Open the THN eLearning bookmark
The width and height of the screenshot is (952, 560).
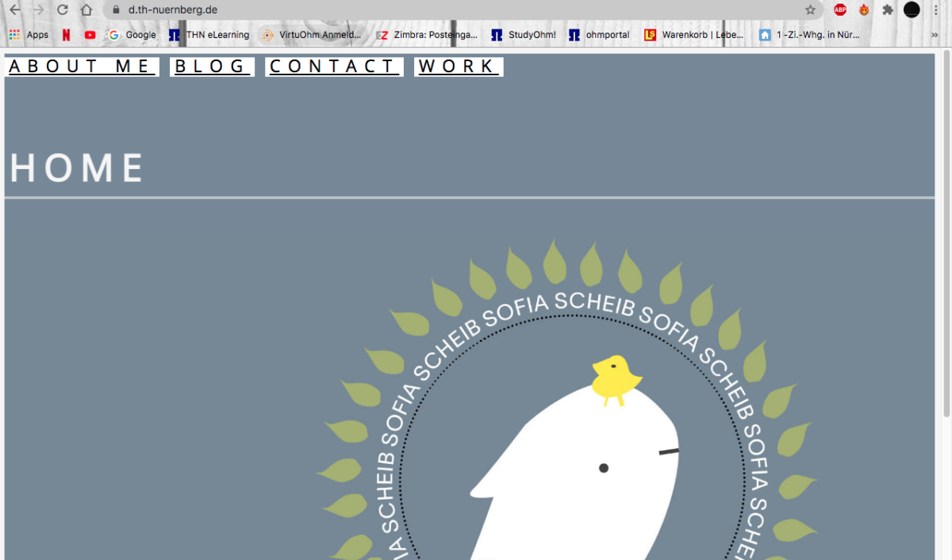click(209, 35)
